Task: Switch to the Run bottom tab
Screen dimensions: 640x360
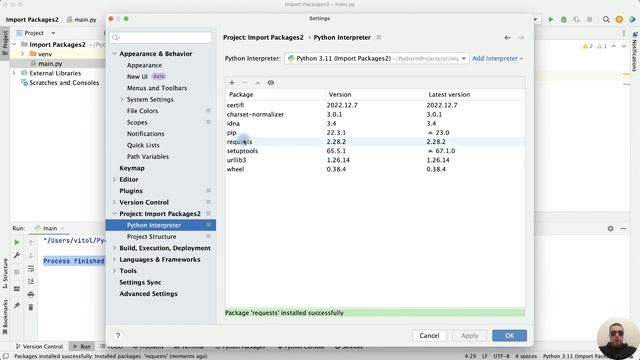Action: pos(82,347)
